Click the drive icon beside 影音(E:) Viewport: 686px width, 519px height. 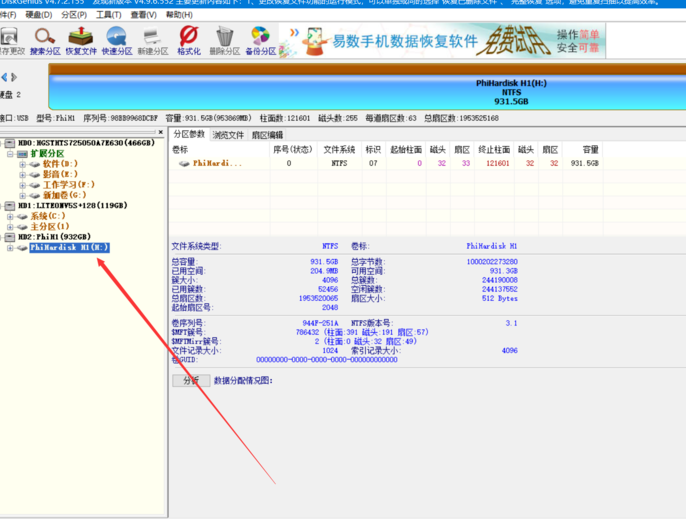(35, 175)
